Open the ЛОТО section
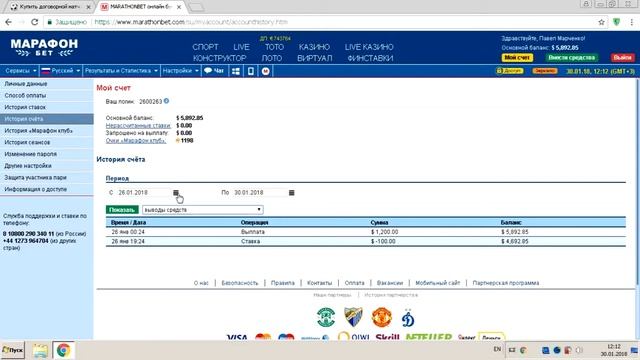Image resolution: width=640 pixels, height=360 pixels. [272, 58]
